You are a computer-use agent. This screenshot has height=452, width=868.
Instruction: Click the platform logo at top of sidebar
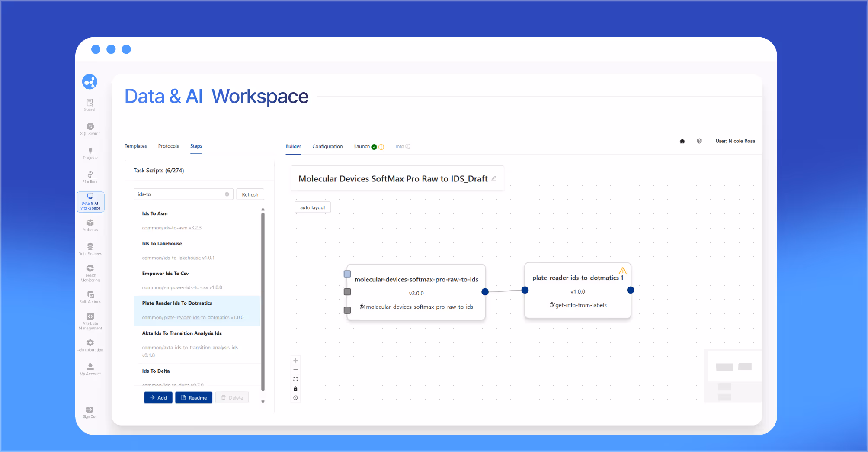point(90,81)
